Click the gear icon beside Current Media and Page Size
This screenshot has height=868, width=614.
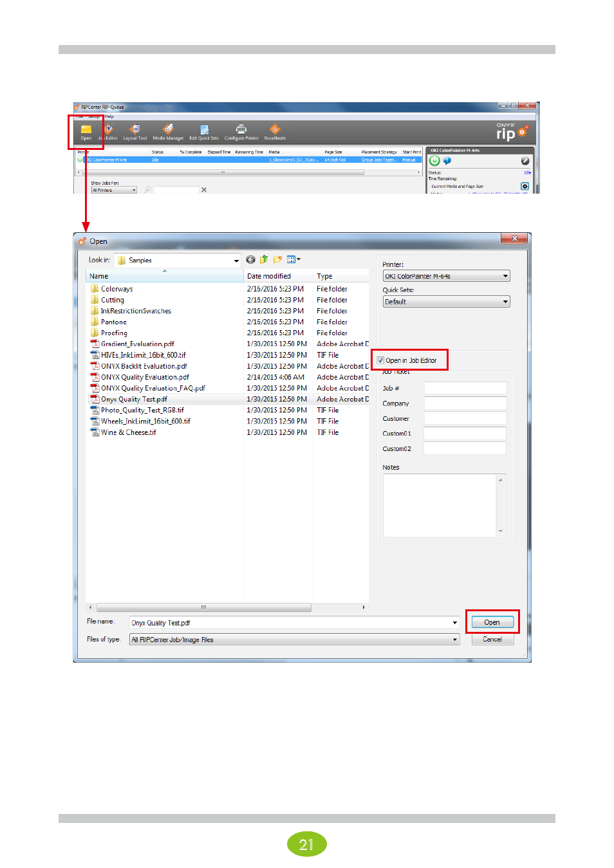pos(525,186)
